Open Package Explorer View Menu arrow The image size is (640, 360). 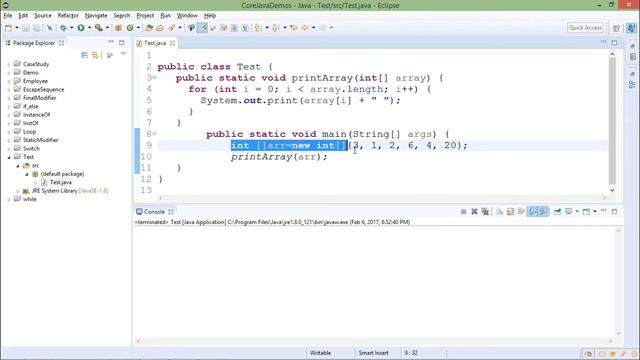coord(123,54)
